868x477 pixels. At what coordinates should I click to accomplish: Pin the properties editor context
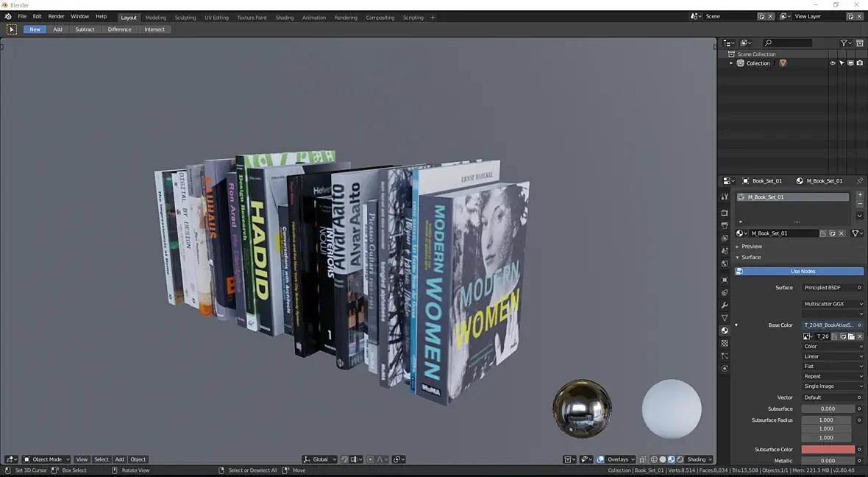pyautogui.click(x=860, y=180)
